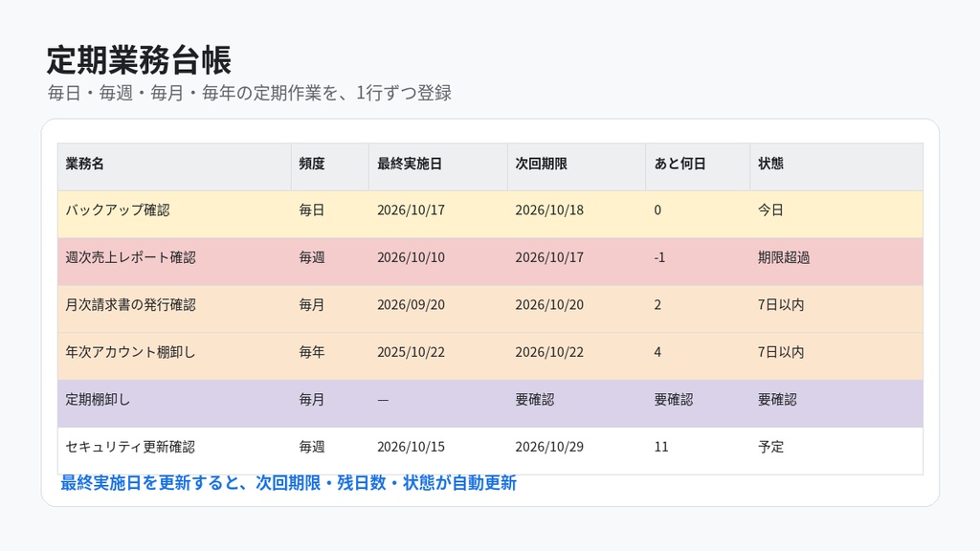The height and width of the screenshot is (551, 980).
Task: Click the 頻度 column header
Action: coord(330,166)
